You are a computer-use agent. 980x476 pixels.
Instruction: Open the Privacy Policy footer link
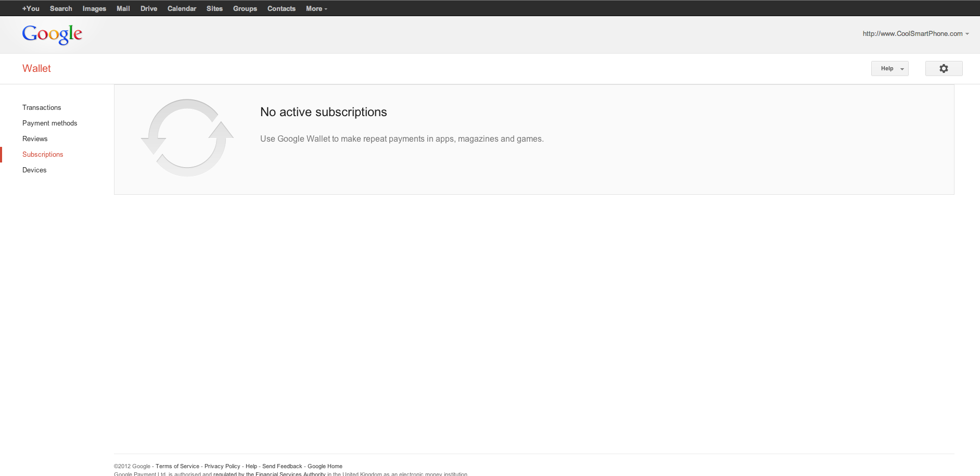pos(222,466)
